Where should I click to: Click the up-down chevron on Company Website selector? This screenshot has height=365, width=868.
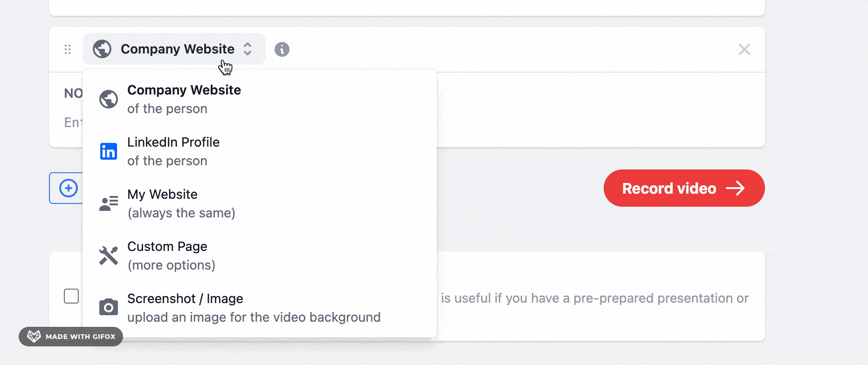point(248,49)
